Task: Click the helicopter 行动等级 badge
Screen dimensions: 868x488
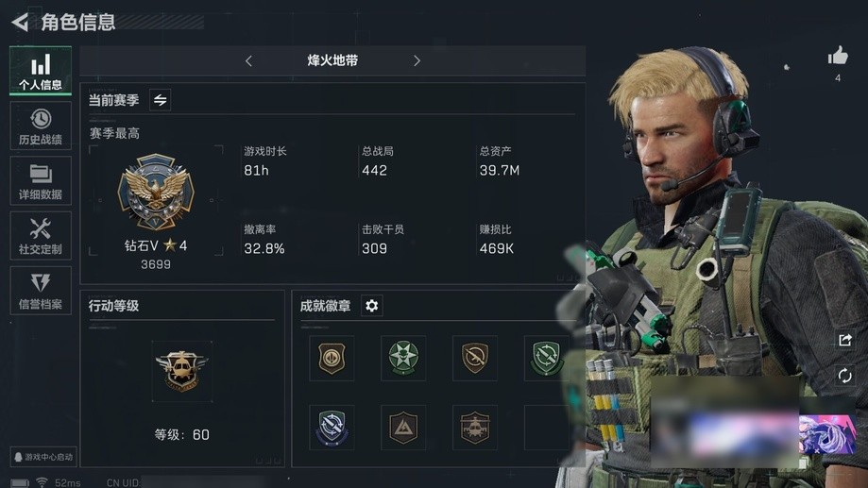Action: pyautogui.click(x=182, y=371)
